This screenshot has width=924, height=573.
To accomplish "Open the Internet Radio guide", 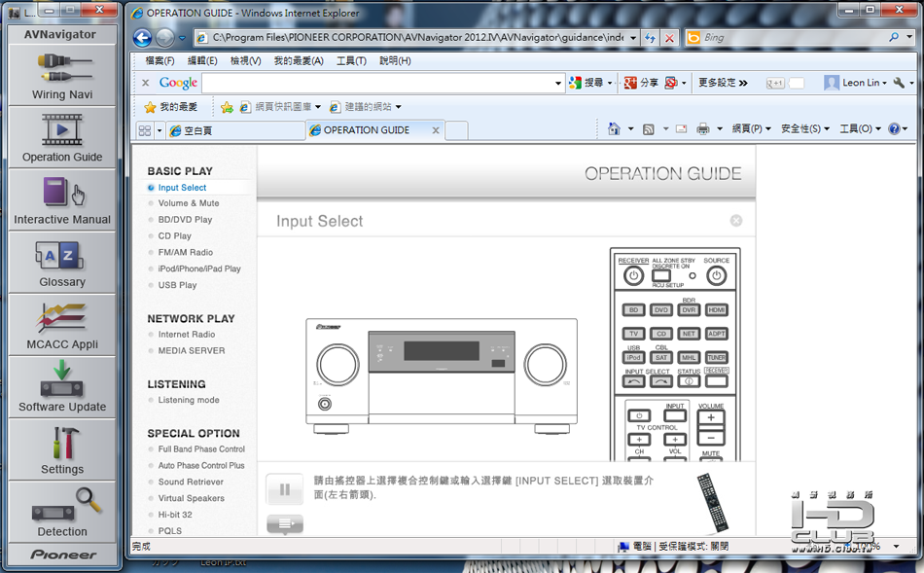I will (x=186, y=335).
